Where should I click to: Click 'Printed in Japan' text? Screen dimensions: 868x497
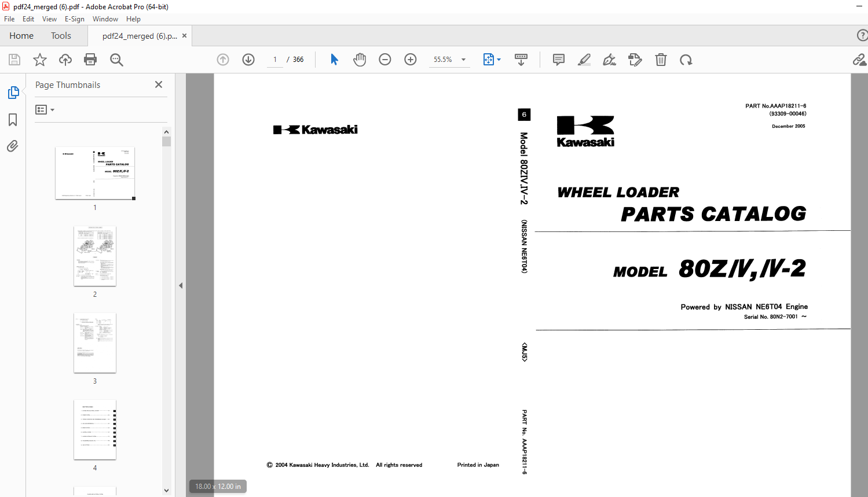[x=478, y=465]
